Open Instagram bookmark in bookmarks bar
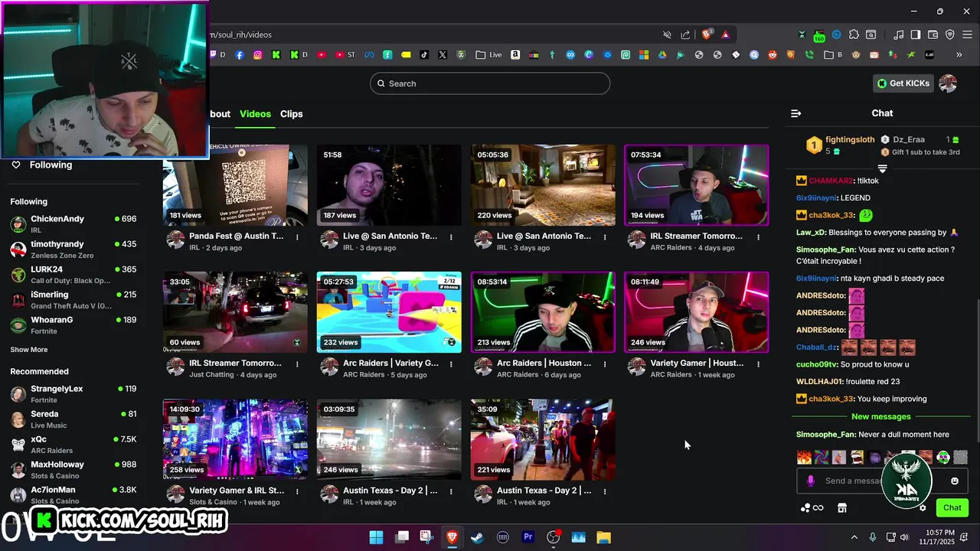 pyautogui.click(x=258, y=55)
